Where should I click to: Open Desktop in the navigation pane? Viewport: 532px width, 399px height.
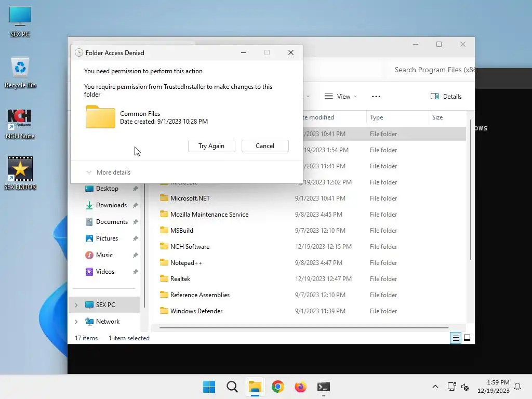pos(107,189)
